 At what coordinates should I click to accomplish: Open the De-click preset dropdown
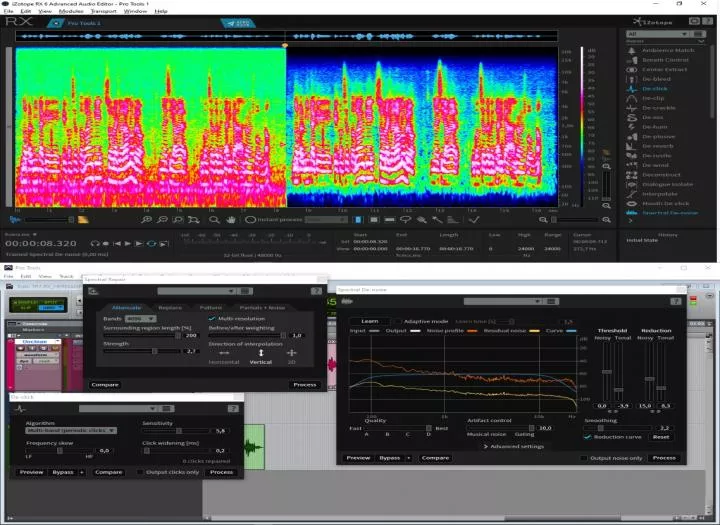(118, 408)
